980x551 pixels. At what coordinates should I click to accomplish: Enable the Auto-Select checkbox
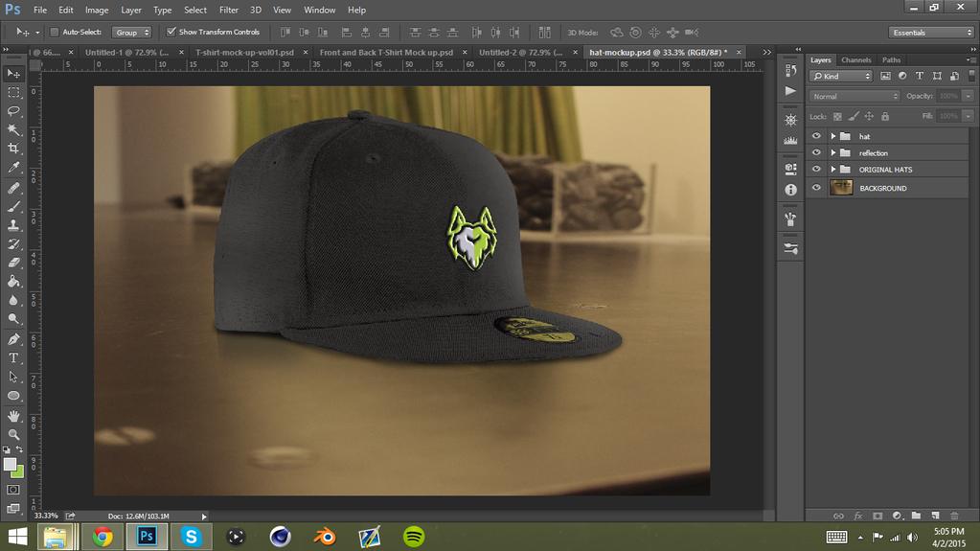(x=55, y=32)
